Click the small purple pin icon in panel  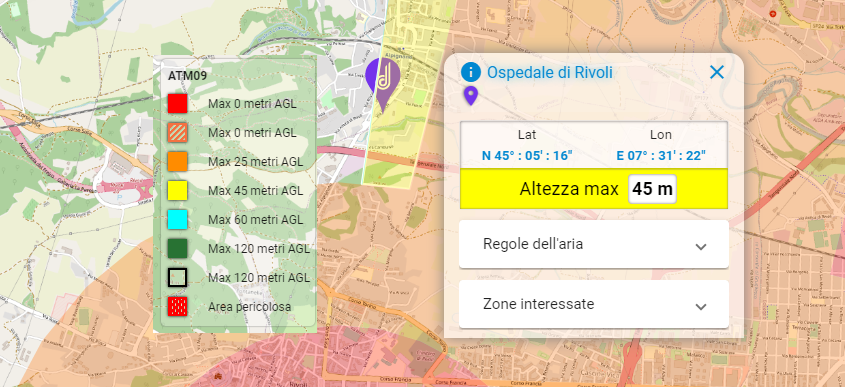pos(471,96)
